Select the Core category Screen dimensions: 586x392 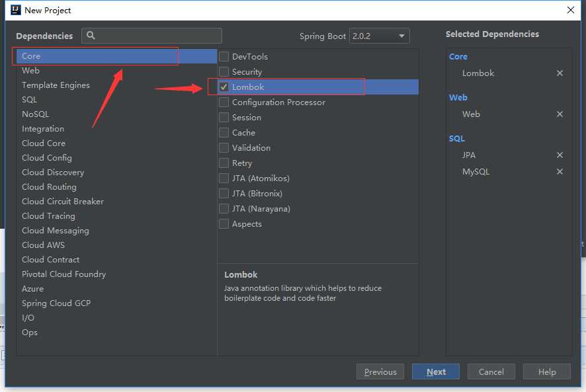116,56
